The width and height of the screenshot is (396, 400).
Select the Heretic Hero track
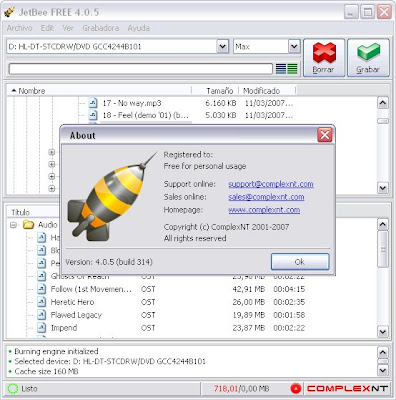pyautogui.click(x=72, y=302)
